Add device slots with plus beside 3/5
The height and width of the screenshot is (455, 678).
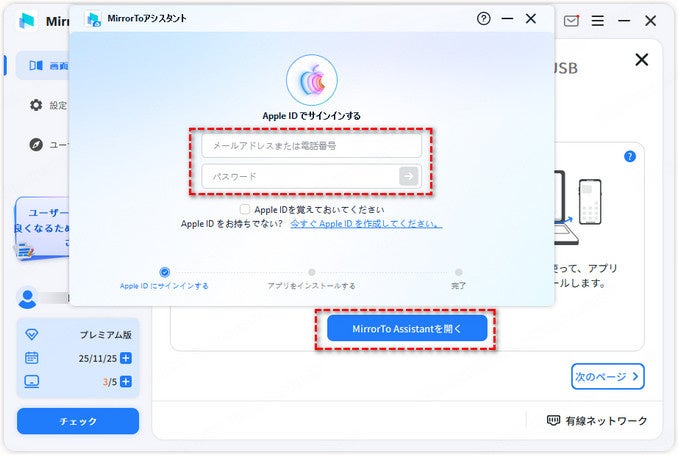point(126,381)
